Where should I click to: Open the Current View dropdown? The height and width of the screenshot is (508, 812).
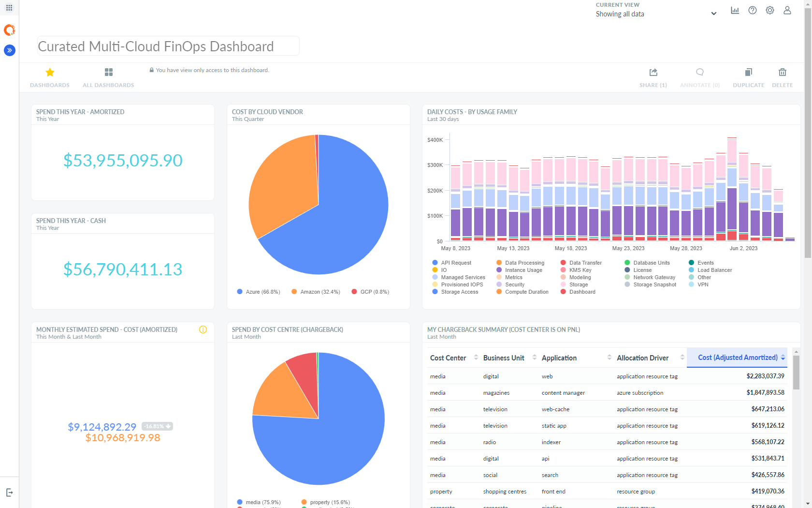714,14
